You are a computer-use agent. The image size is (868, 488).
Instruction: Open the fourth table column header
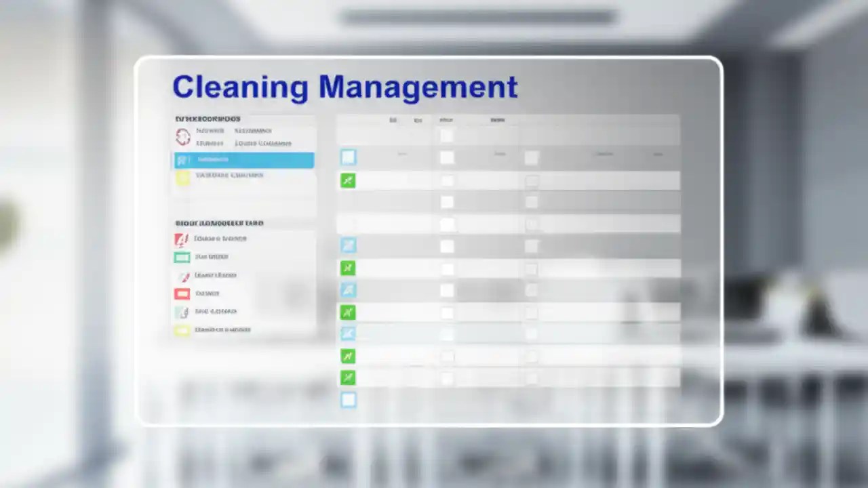click(497, 120)
